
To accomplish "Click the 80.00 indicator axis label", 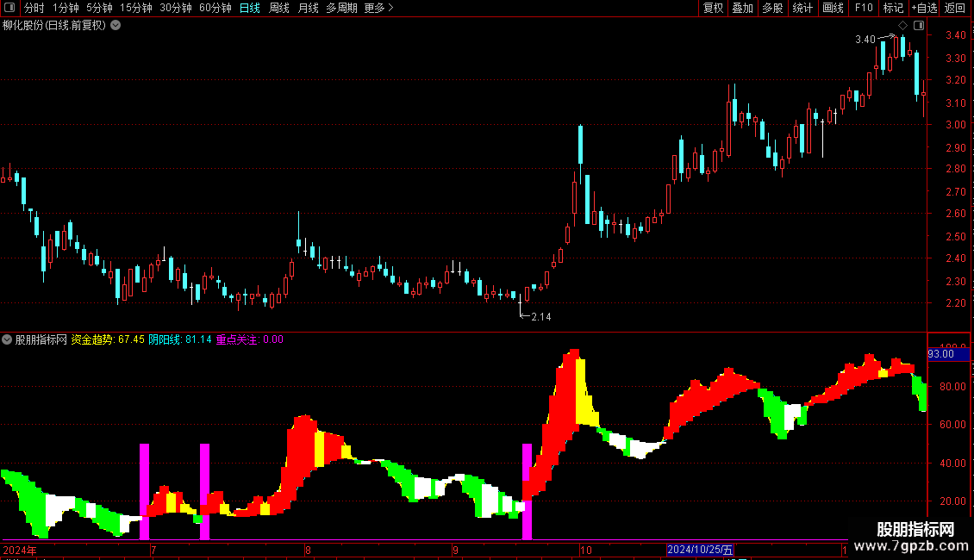I will click(952, 387).
